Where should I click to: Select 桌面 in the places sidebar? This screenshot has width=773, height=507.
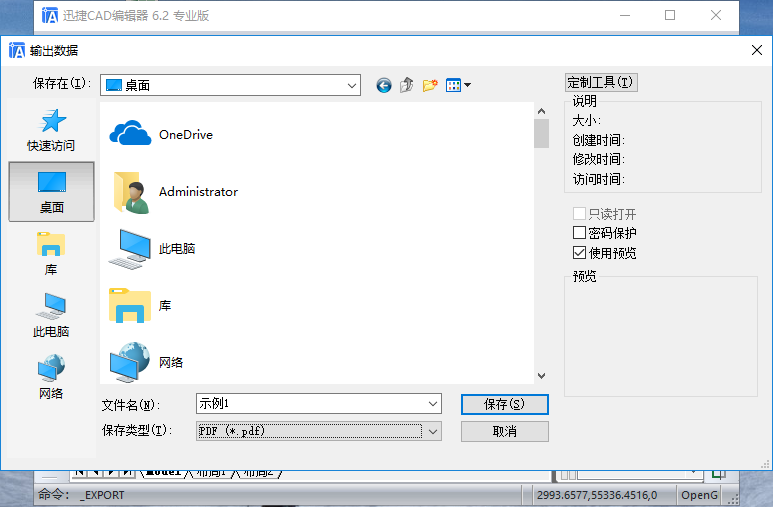click(51, 192)
